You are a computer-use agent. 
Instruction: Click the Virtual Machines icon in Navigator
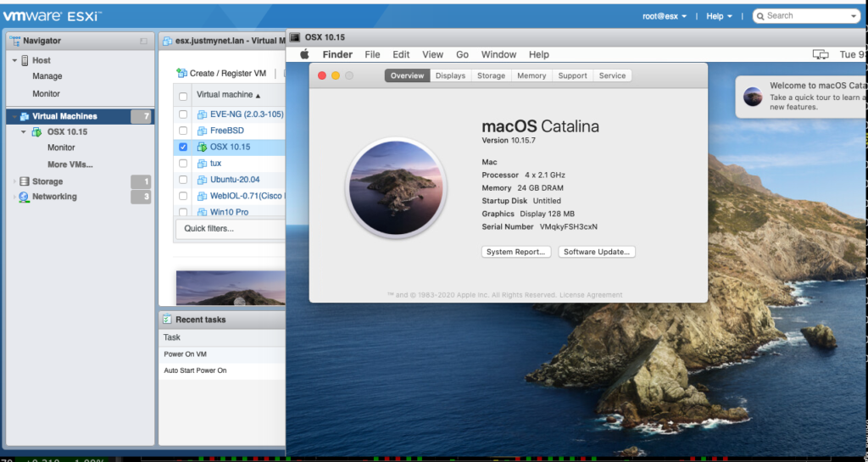pyautogui.click(x=25, y=116)
